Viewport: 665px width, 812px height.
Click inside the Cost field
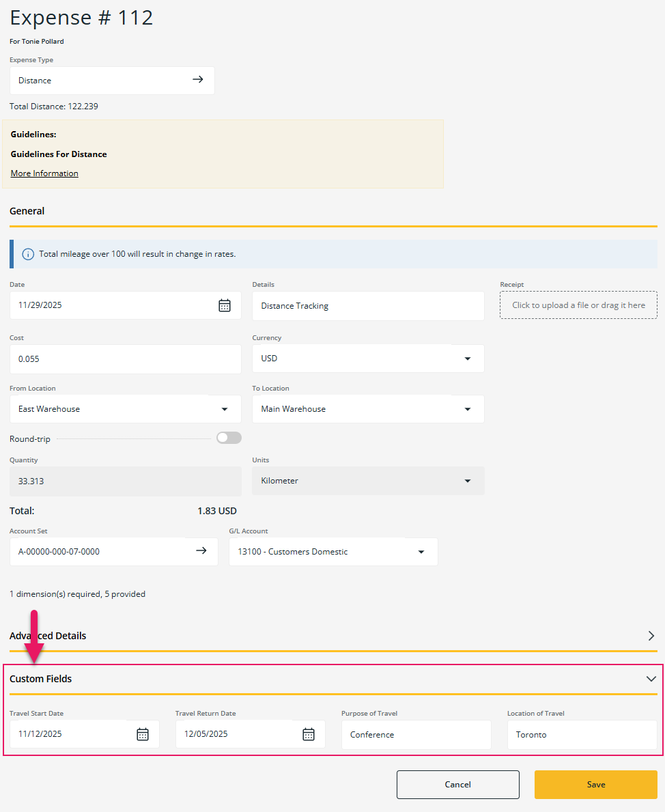pyautogui.click(x=125, y=359)
